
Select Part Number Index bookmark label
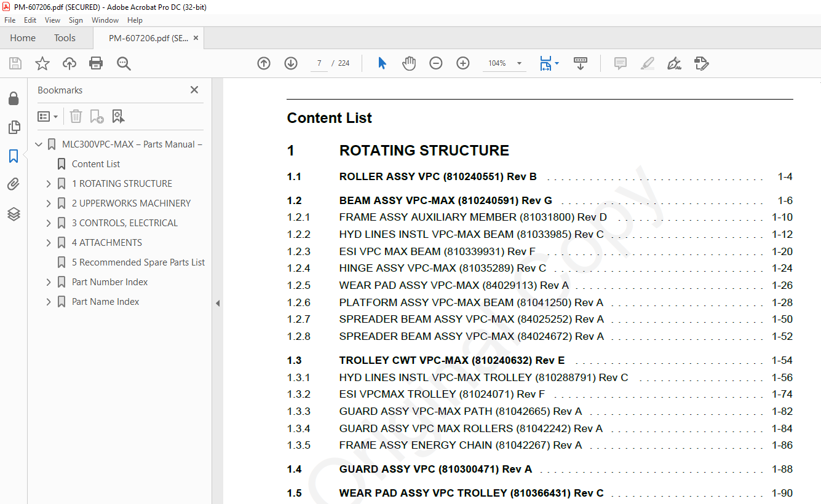[x=110, y=282]
